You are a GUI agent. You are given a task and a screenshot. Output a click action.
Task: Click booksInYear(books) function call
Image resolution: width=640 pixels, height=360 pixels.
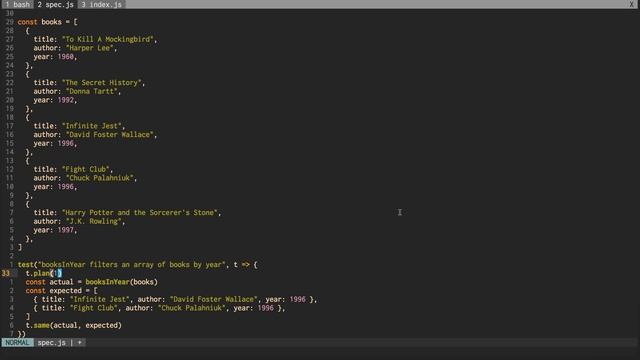(122, 282)
